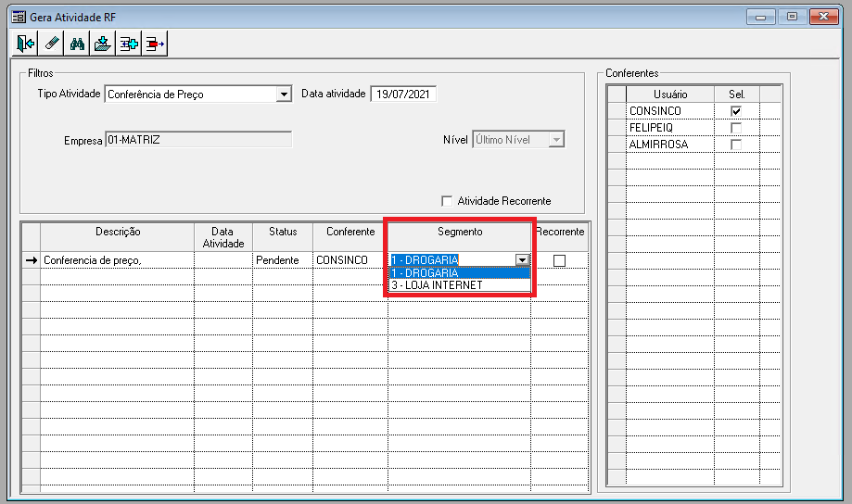This screenshot has height=504, width=852.
Task: Select FELIPEIQ in Conferentes user list
Action: coord(670,128)
